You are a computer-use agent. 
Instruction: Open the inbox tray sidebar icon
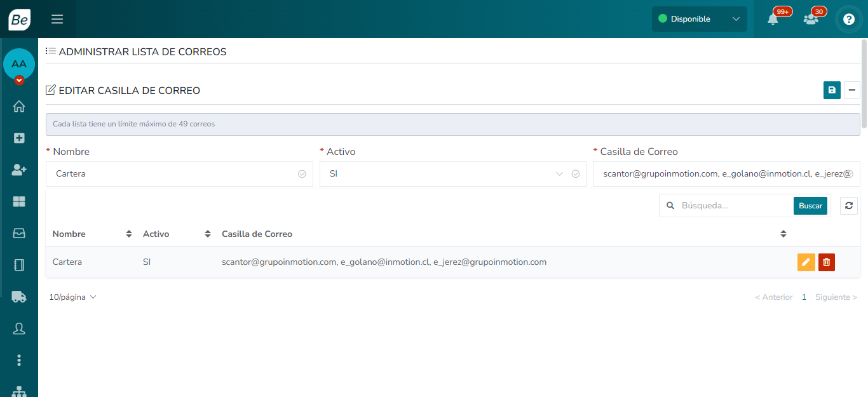coord(19,233)
